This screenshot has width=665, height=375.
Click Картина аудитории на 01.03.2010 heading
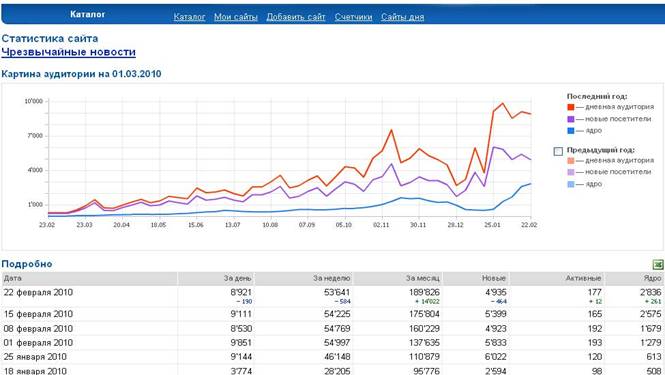(81, 74)
